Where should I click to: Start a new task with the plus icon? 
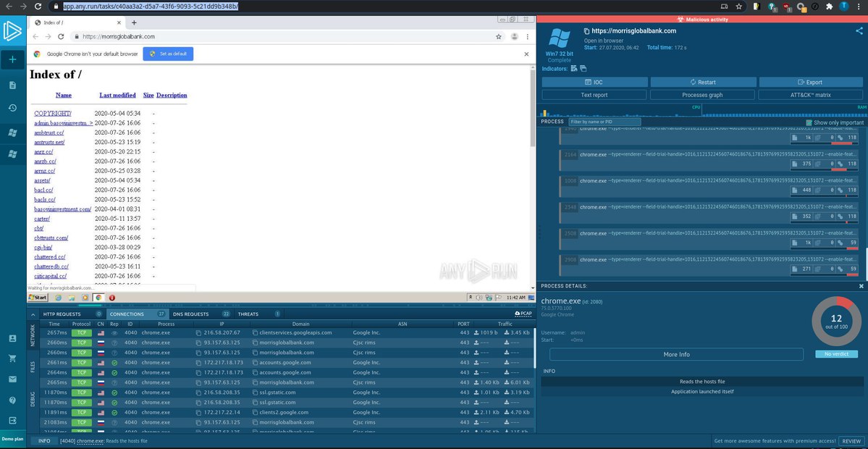pyautogui.click(x=13, y=59)
